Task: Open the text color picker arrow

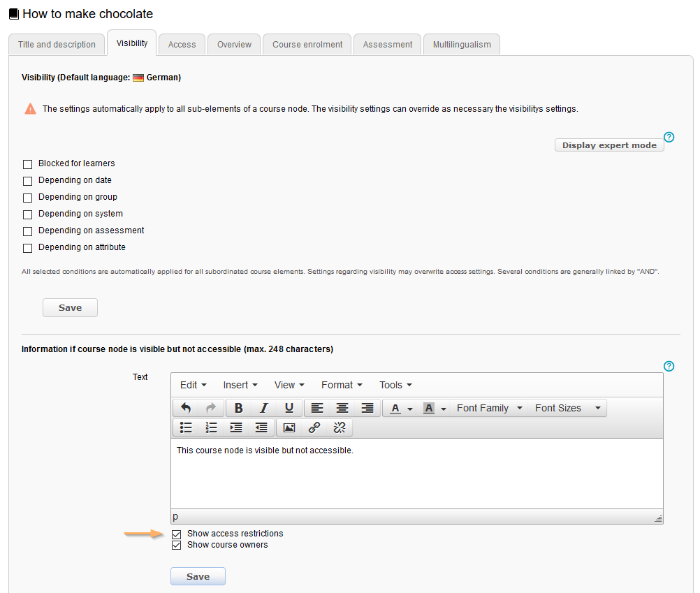Action: (410, 409)
